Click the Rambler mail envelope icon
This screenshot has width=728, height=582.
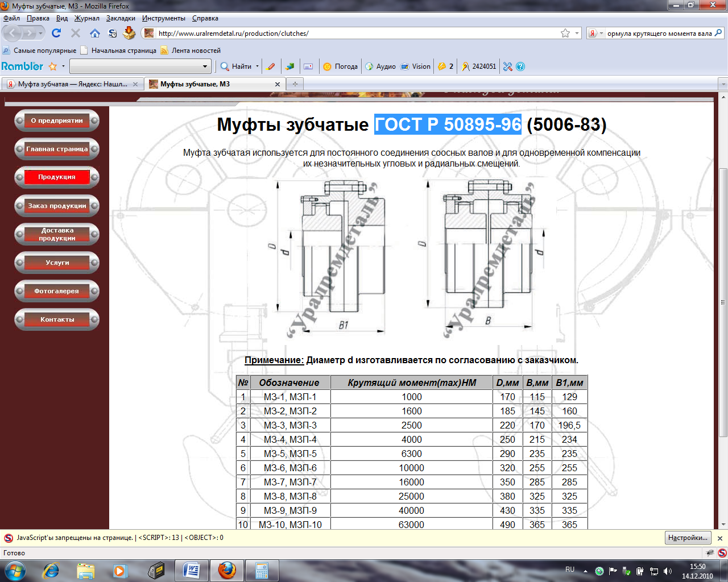(x=308, y=66)
